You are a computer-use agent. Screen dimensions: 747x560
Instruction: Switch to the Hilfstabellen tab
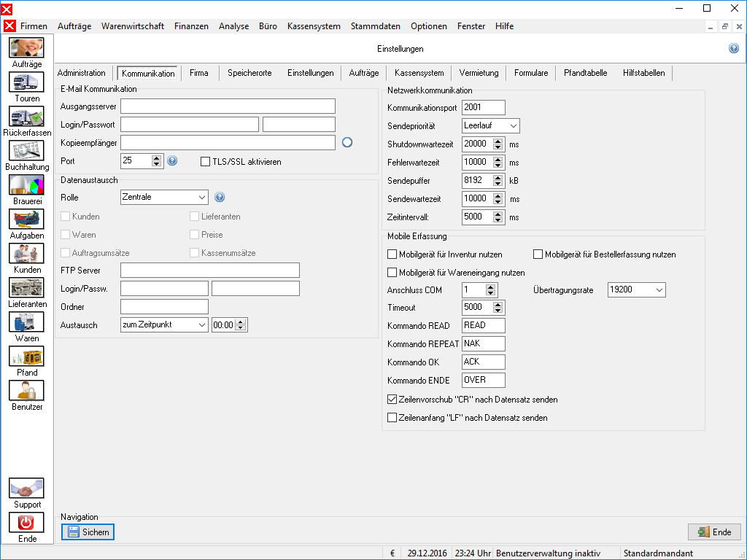coord(643,73)
